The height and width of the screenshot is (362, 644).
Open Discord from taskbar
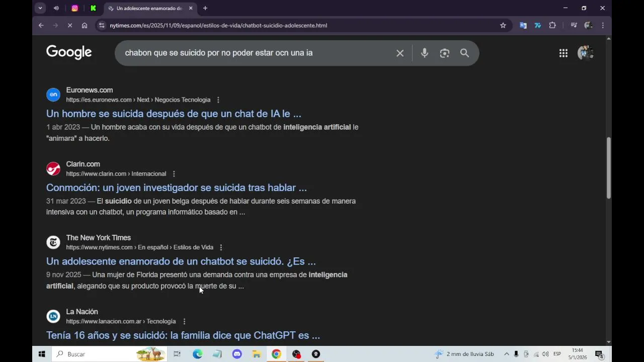pos(237,354)
